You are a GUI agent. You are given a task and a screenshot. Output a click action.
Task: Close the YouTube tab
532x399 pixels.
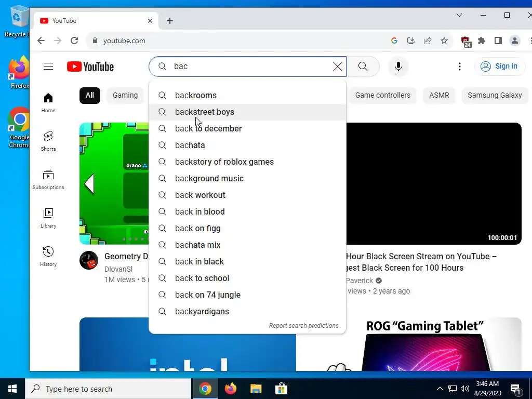(150, 21)
